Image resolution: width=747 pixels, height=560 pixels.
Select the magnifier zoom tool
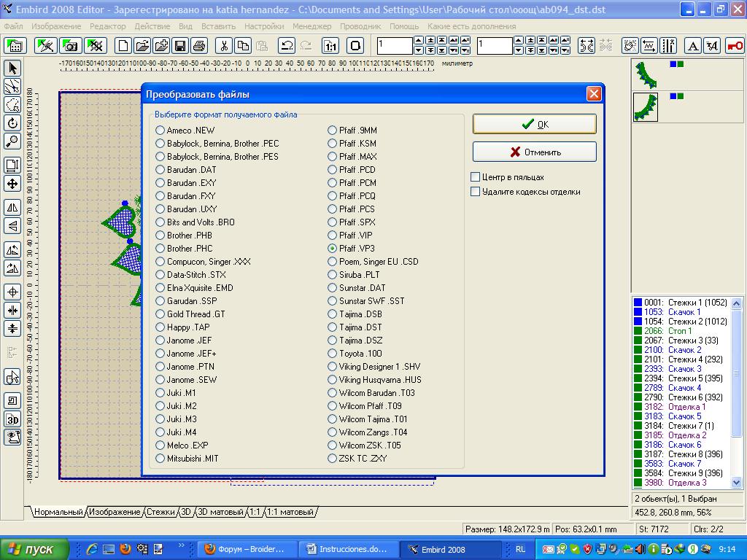pos(12,141)
